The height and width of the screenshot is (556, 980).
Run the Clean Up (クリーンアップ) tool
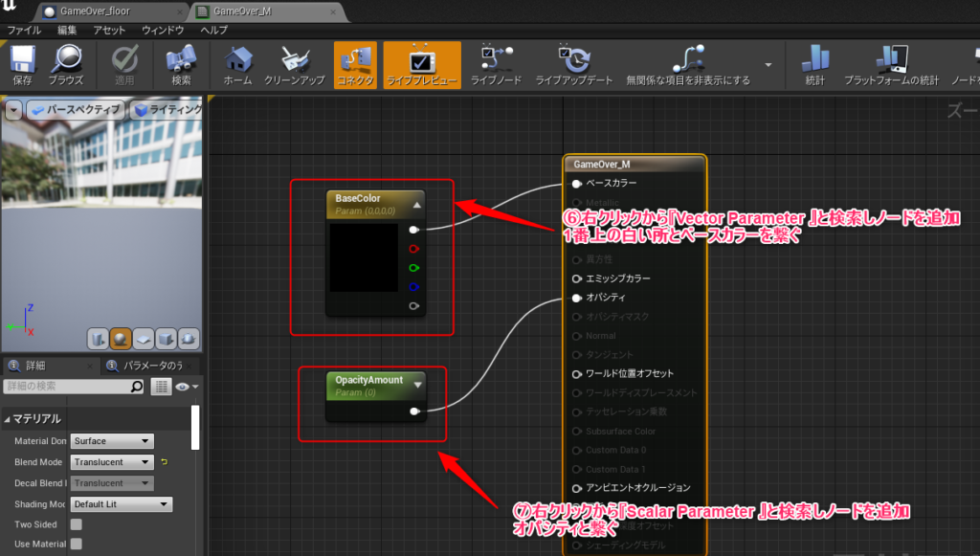coord(296,64)
